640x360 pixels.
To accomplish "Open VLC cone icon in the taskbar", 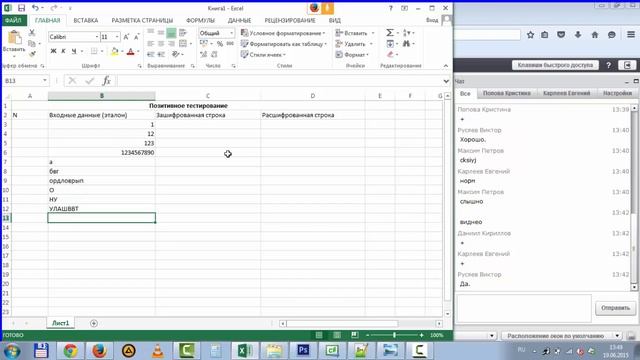I will click(158, 350).
